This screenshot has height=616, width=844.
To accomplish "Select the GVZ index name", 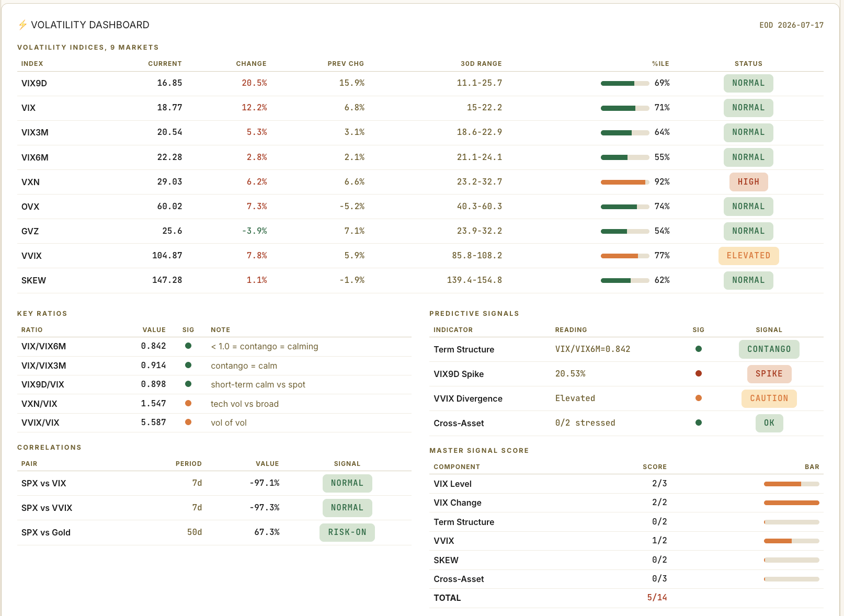I will (30, 231).
